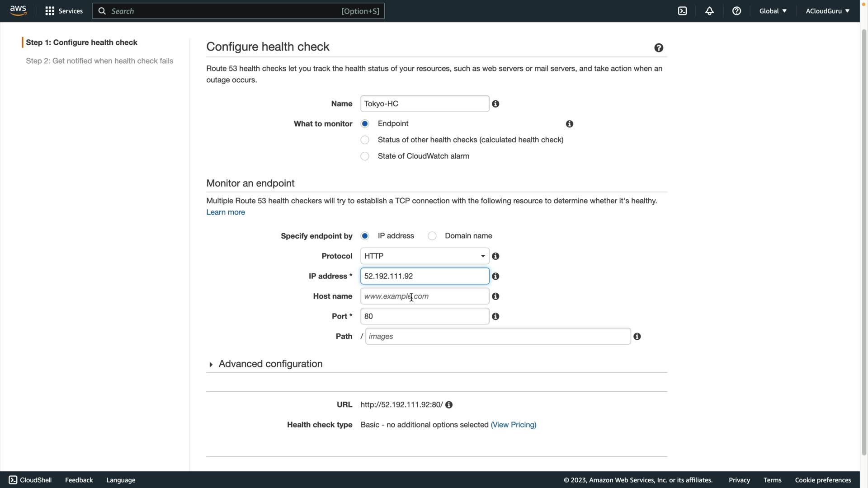Open the Protocol HTTP dropdown
The width and height of the screenshot is (868, 488).
click(425, 256)
